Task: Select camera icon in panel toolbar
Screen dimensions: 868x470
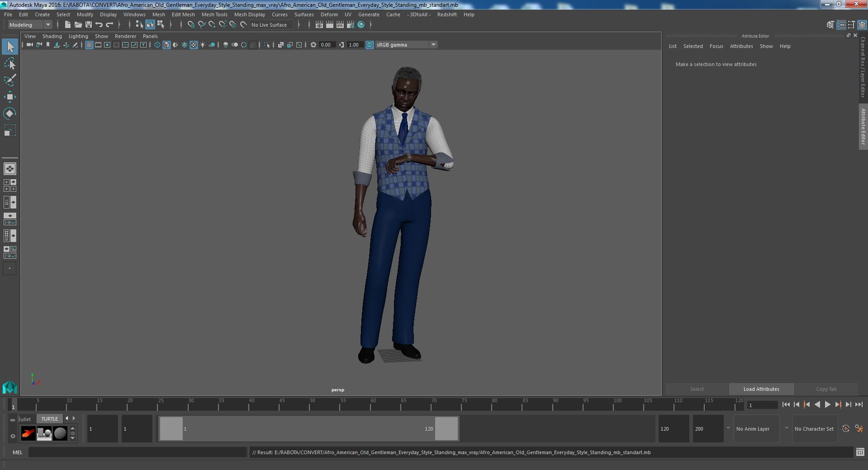Action: coord(30,45)
